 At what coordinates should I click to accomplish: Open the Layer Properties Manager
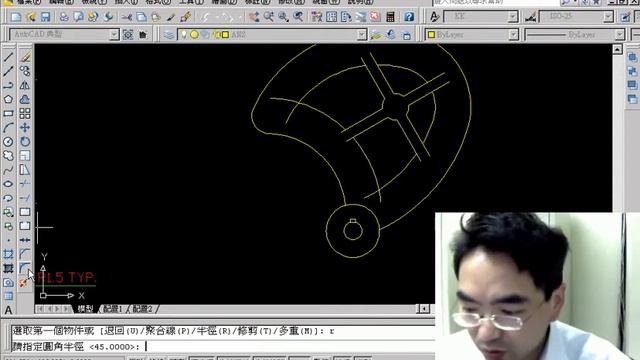pyautogui.click(x=169, y=35)
